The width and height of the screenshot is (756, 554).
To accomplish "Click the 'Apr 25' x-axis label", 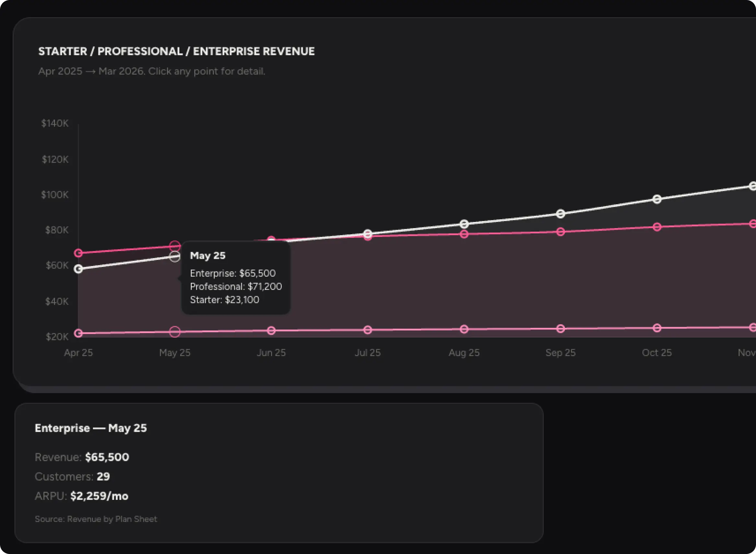I will [78, 353].
